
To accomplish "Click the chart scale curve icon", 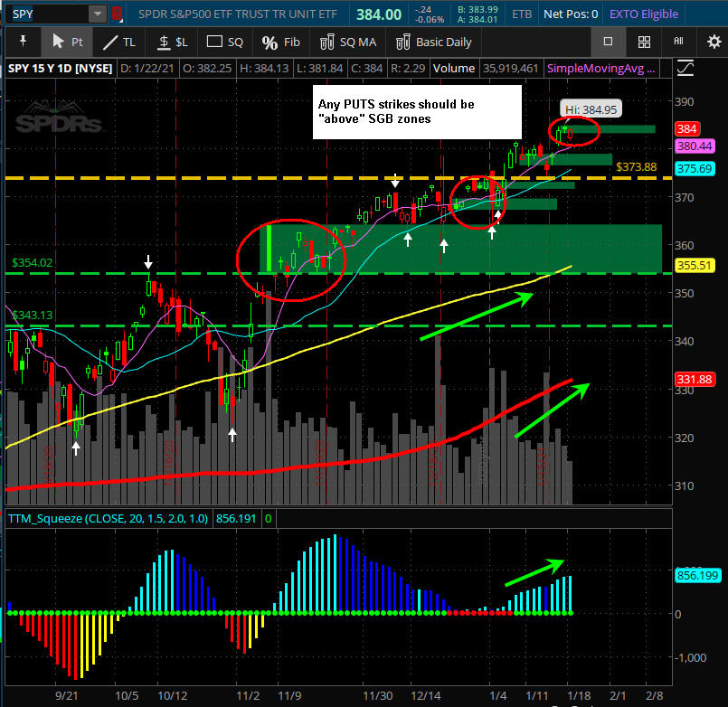I will [x=685, y=69].
